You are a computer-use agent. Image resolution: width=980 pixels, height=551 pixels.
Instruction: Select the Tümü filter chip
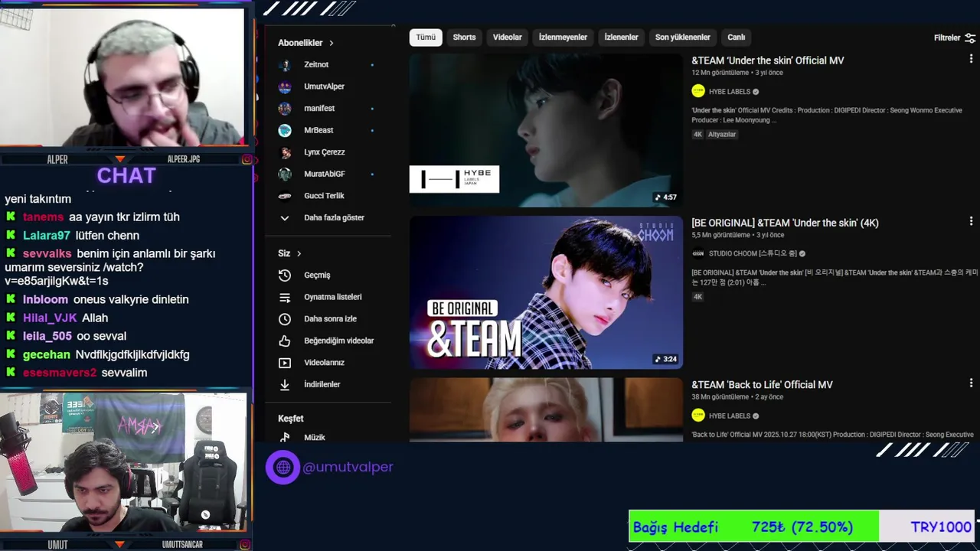coord(426,37)
